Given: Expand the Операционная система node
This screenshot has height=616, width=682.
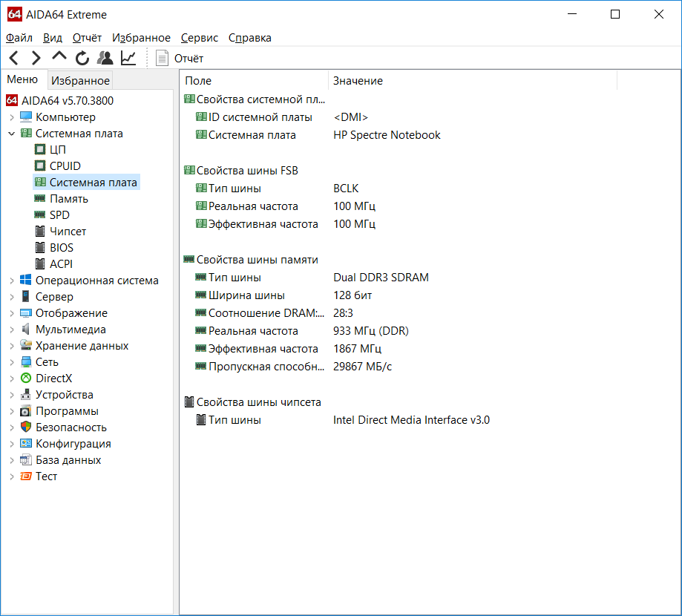Looking at the screenshot, I should (12, 281).
